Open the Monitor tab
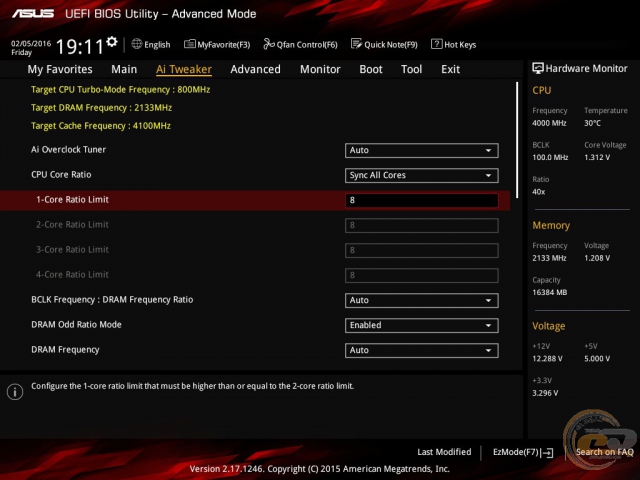This screenshot has width=640, height=480. point(320,69)
